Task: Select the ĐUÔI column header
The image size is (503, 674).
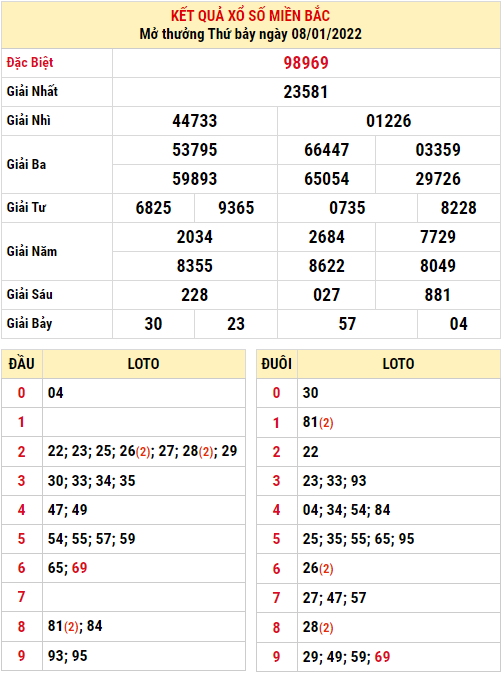Action: click(x=276, y=364)
